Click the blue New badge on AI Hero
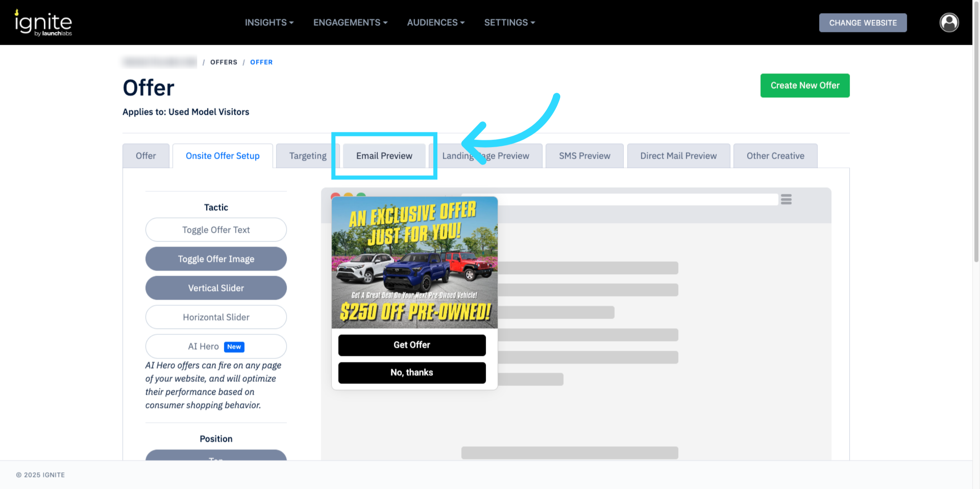This screenshot has width=980, height=489. pos(234,346)
